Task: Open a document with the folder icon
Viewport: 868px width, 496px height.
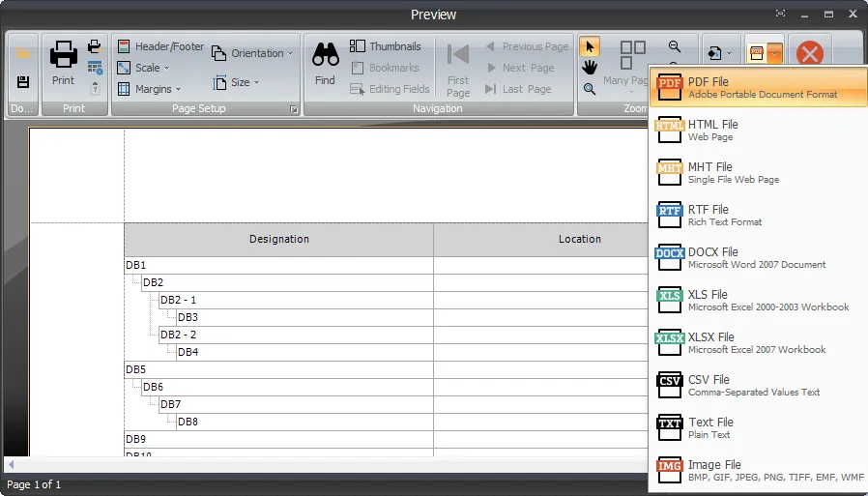Action: 22,53
